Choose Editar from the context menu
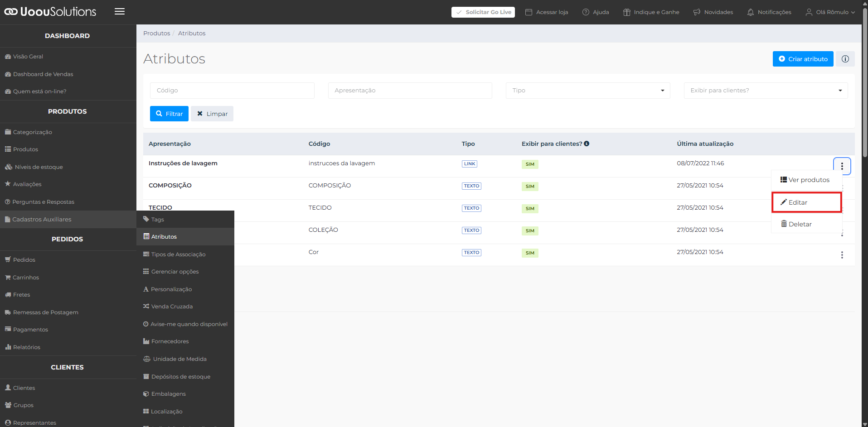868x427 pixels. point(807,202)
